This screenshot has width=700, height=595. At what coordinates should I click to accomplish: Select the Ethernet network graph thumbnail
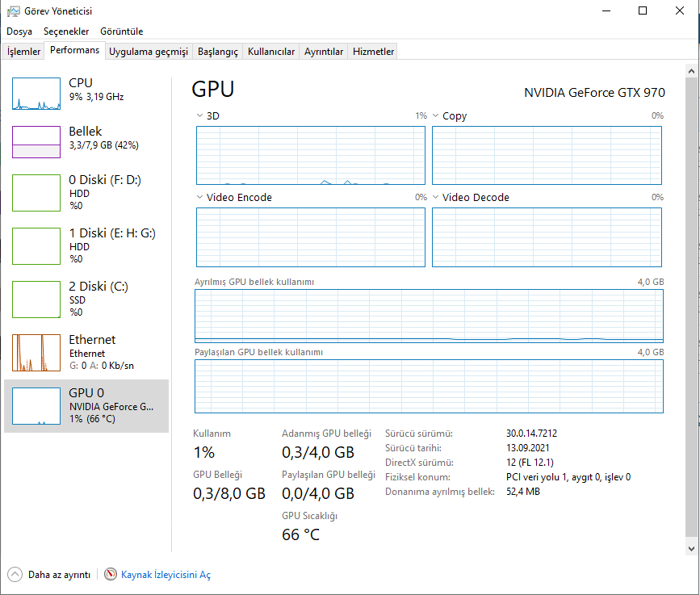(36, 353)
